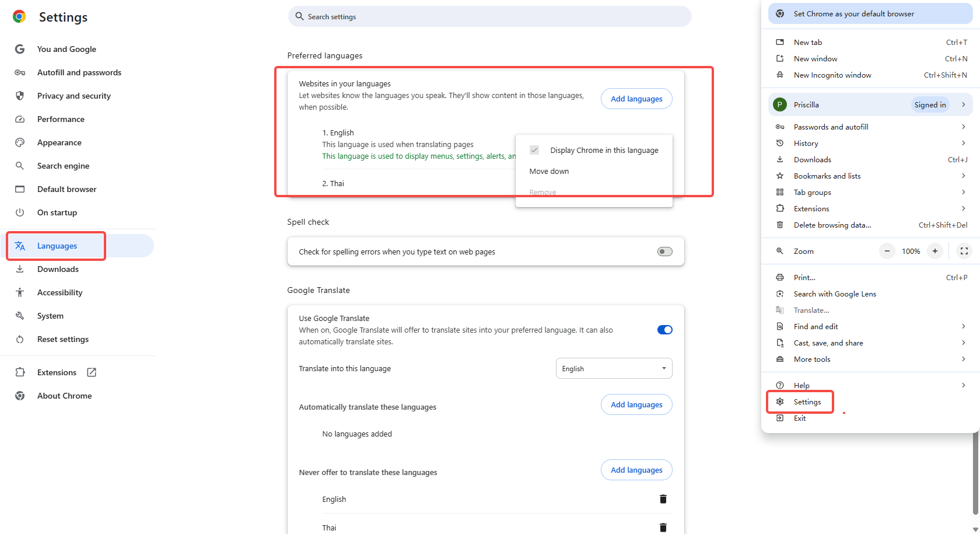
Task: Select Move down in the context menu
Action: click(549, 170)
